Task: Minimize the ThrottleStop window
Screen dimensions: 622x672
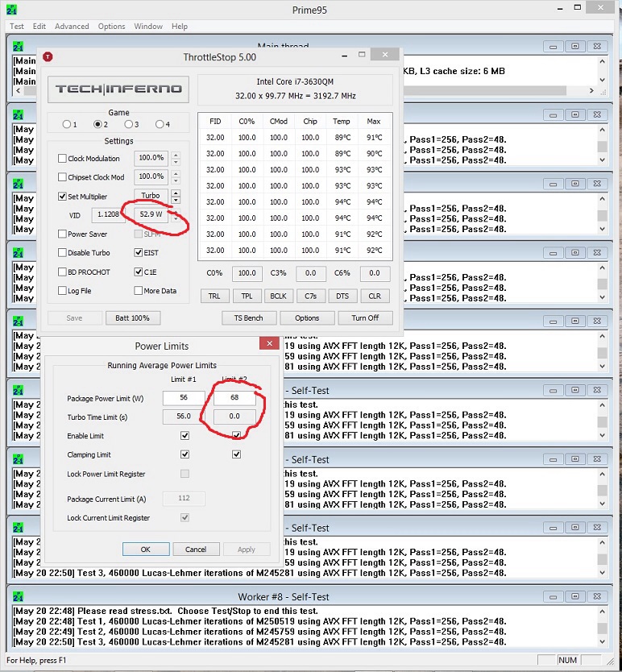Action: pos(344,56)
